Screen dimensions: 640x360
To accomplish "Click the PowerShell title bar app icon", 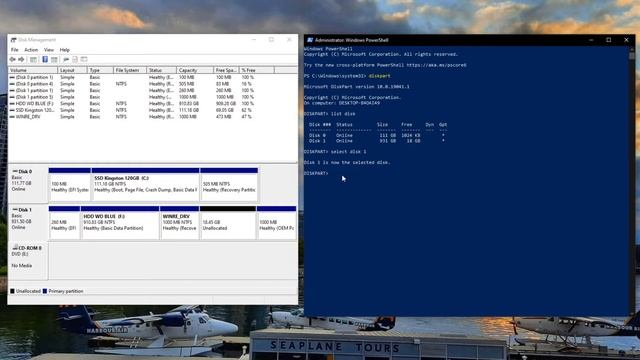I will (x=310, y=40).
